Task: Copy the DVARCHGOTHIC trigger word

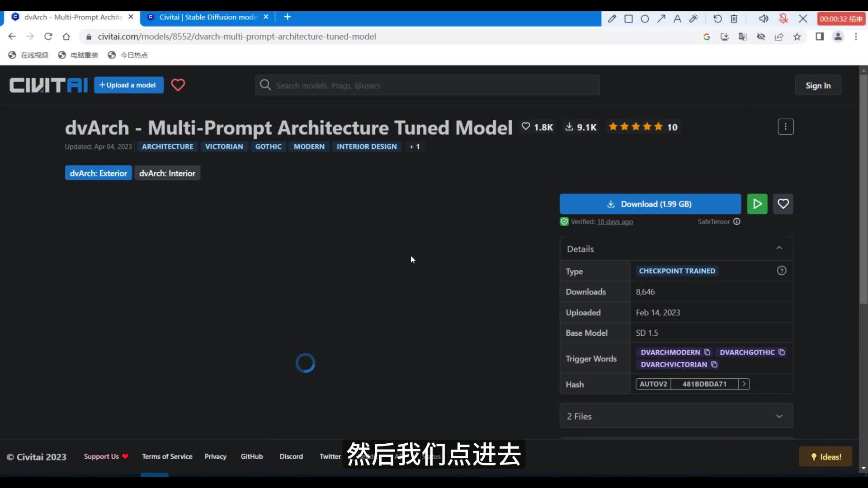Action: pyautogui.click(x=781, y=352)
